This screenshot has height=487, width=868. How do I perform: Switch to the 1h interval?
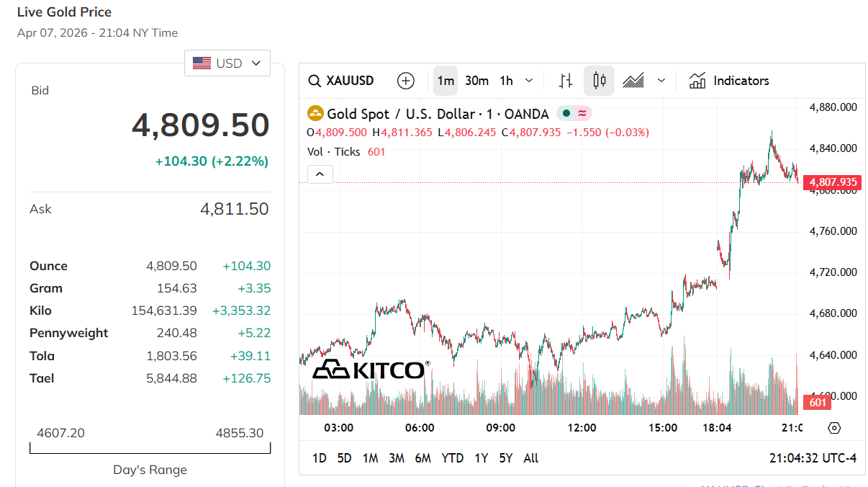(507, 81)
